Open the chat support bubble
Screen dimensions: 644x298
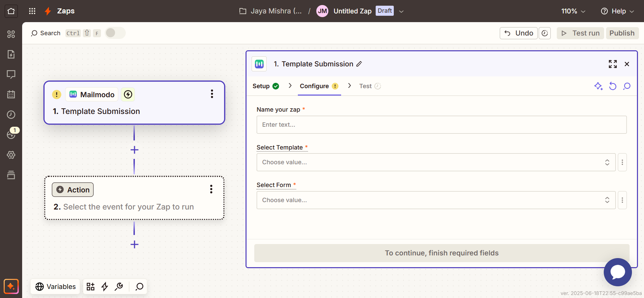click(618, 272)
